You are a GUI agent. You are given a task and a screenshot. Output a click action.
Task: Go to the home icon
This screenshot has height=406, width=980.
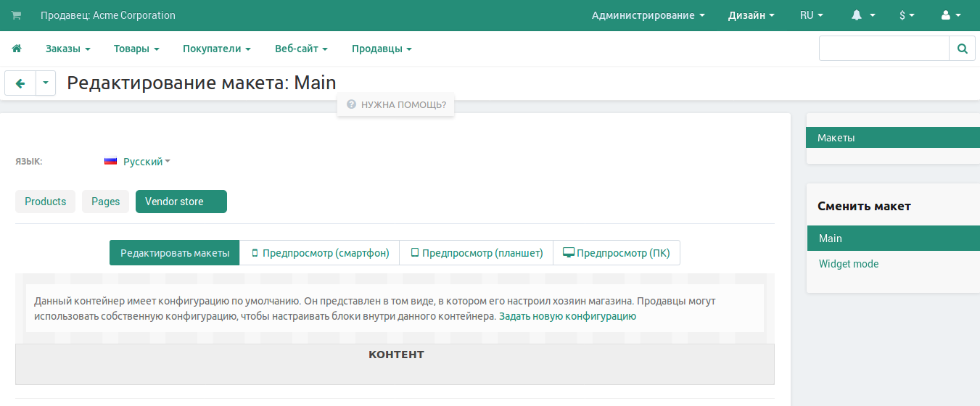[16, 49]
